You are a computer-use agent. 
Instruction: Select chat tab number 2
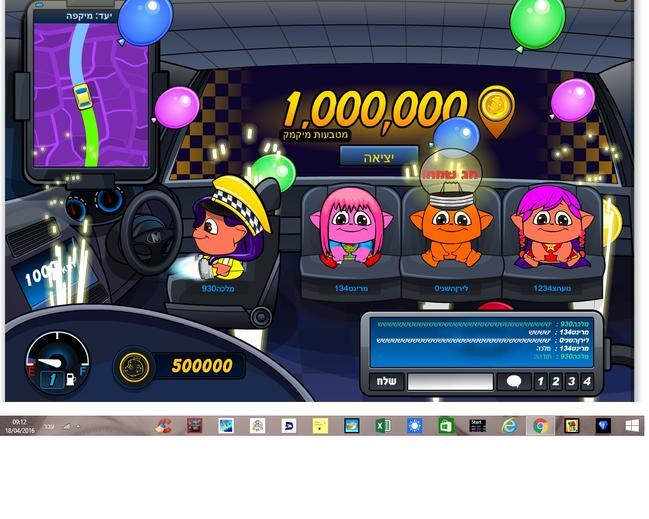tap(556, 382)
